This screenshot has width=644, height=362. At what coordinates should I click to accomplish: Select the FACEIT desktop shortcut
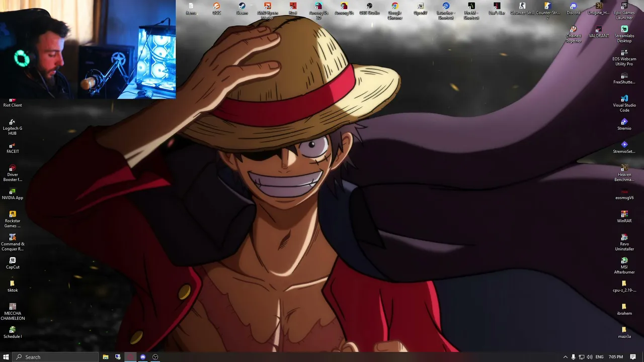(13, 147)
